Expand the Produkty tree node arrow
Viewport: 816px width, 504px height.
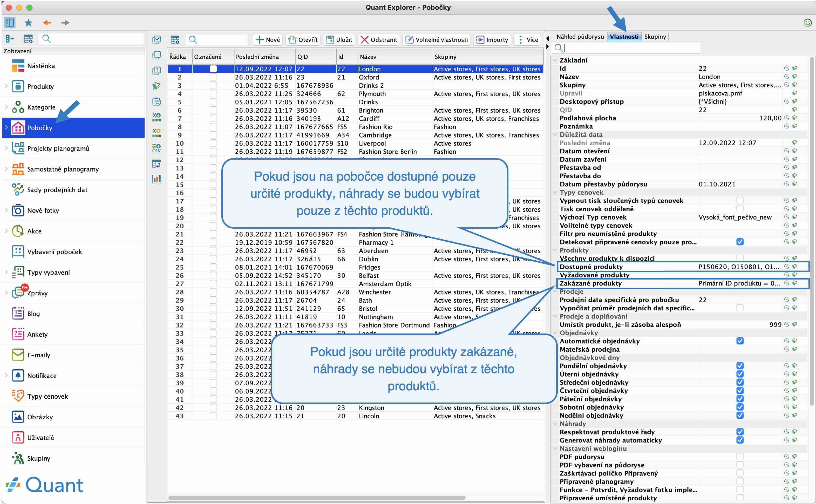[6, 86]
